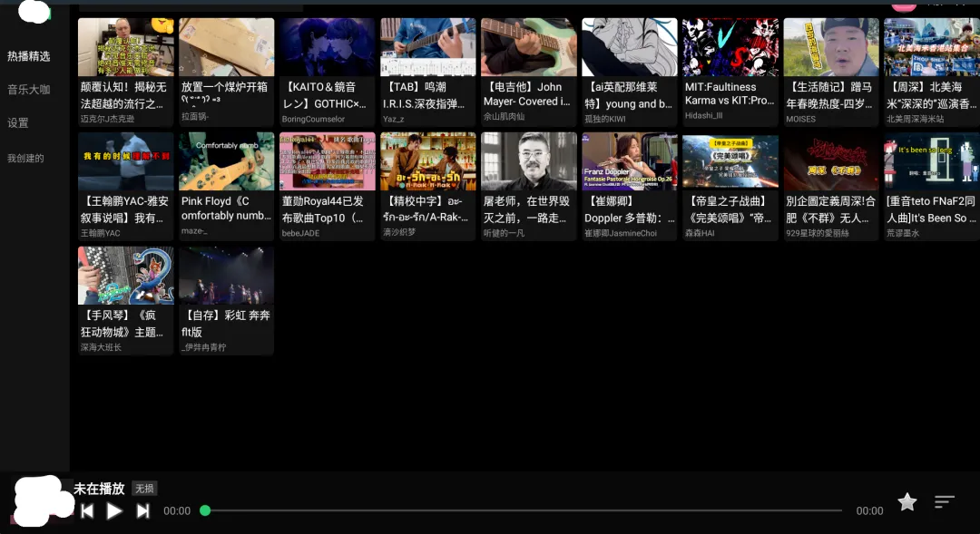Open the 颠覆认知！揭秘无法超越的流行之 video thumbnail
The height and width of the screenshot is (534, 980).
pyautogui.click(x=125, y=47)
